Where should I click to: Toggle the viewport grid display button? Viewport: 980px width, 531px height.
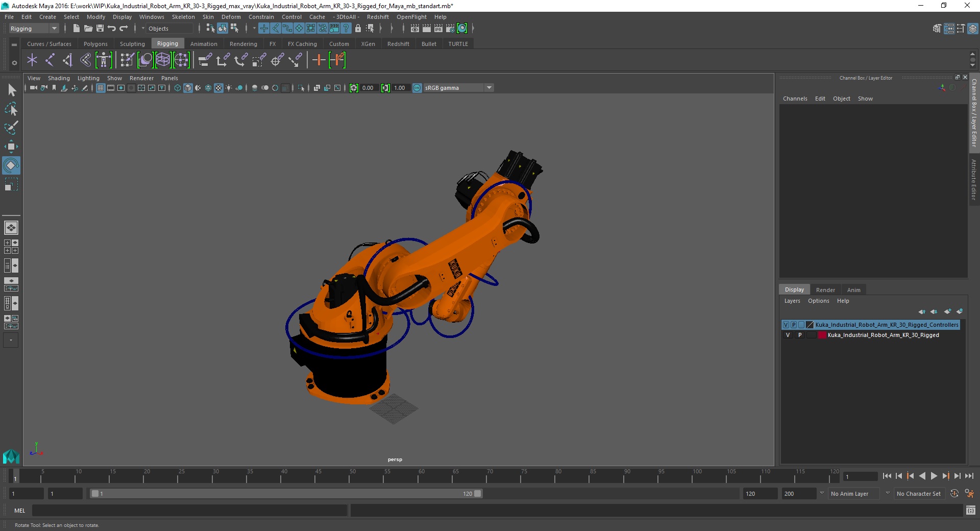pos(101,88)
